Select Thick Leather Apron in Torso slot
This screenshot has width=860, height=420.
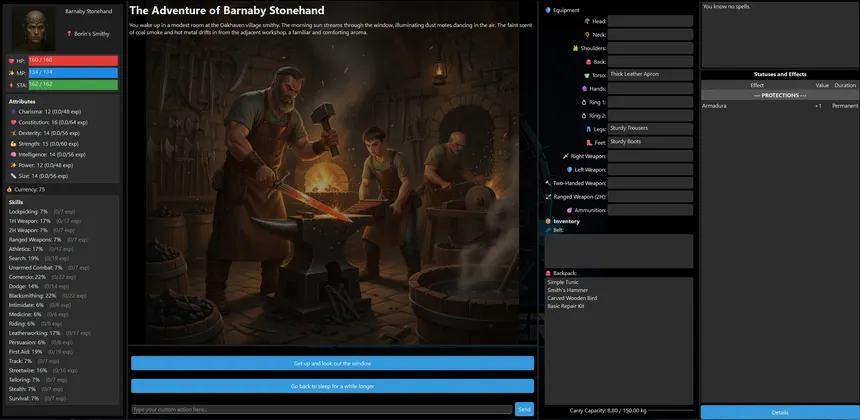click(x=650, y=75)
